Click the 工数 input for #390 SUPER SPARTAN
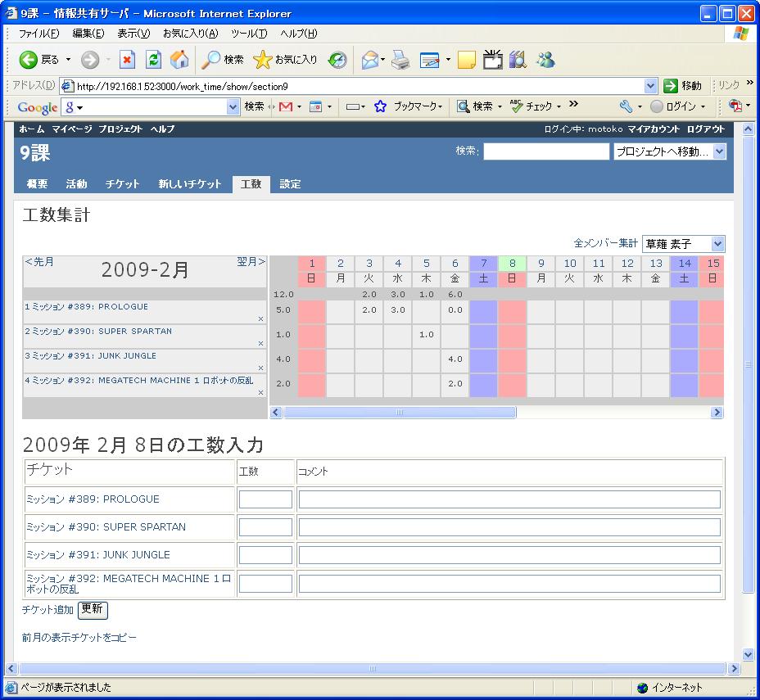 [265, 527]
